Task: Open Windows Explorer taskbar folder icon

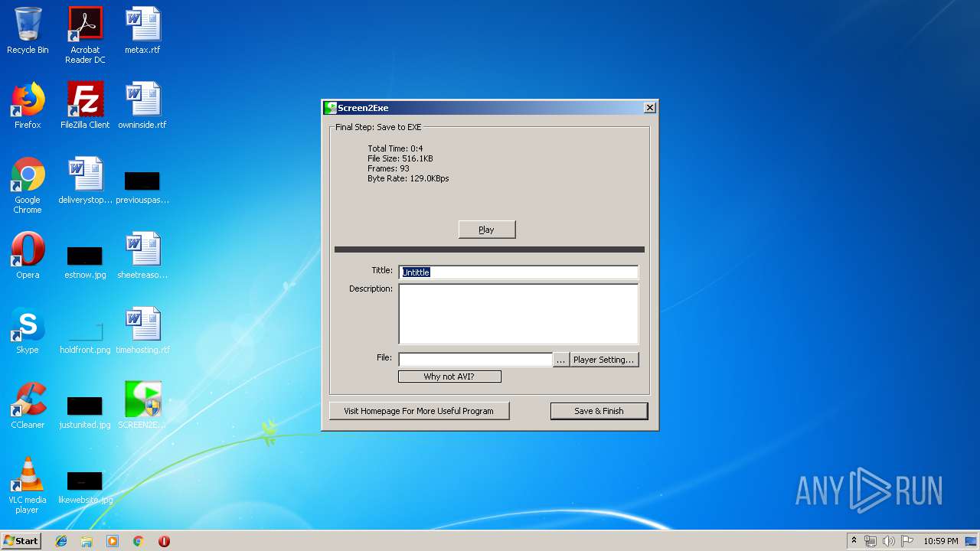Action: click(87, 541)
